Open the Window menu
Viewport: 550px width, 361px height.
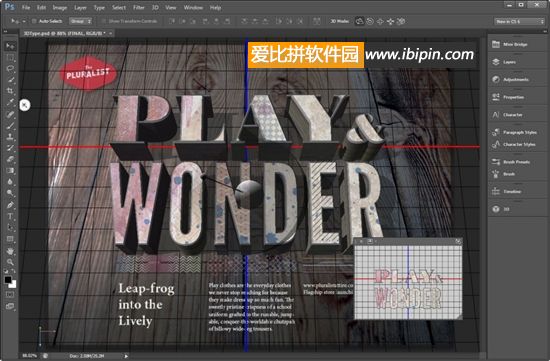click(x=193, y=7)
